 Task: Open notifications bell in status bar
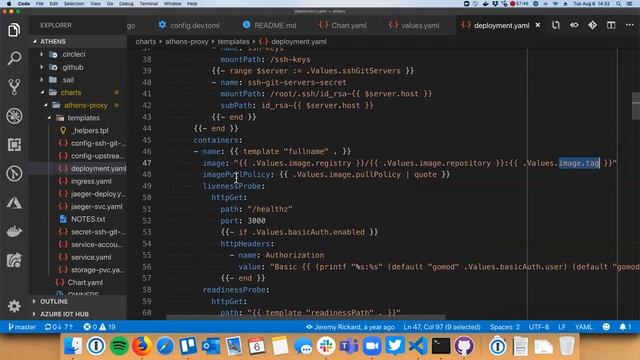tap(625, 327)
